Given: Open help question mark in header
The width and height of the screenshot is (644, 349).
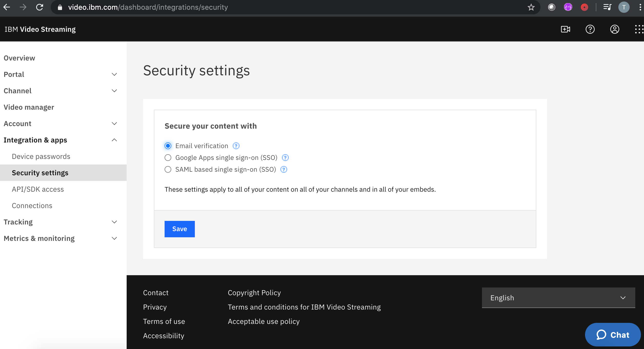Looking at the screenshot, I should pos(590,29).
